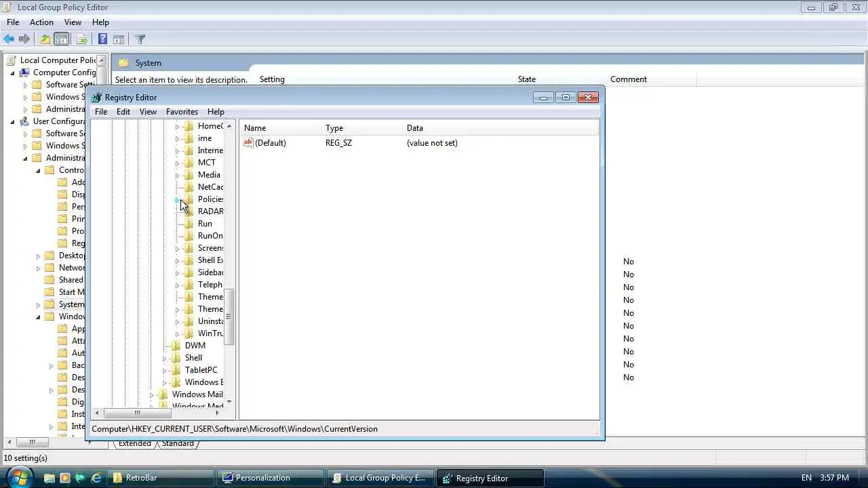Expand the Shell Extensions registry key
This screenshot has width=868, height=488.
[x=178, y=261]
